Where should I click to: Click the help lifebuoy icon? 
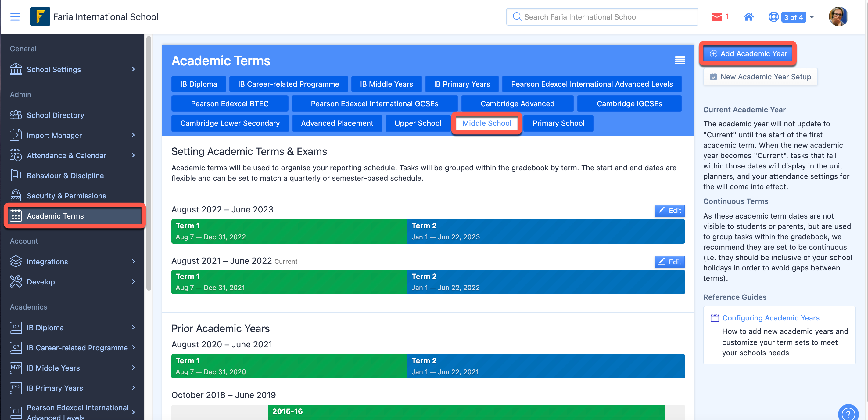[x=773, y=17]
